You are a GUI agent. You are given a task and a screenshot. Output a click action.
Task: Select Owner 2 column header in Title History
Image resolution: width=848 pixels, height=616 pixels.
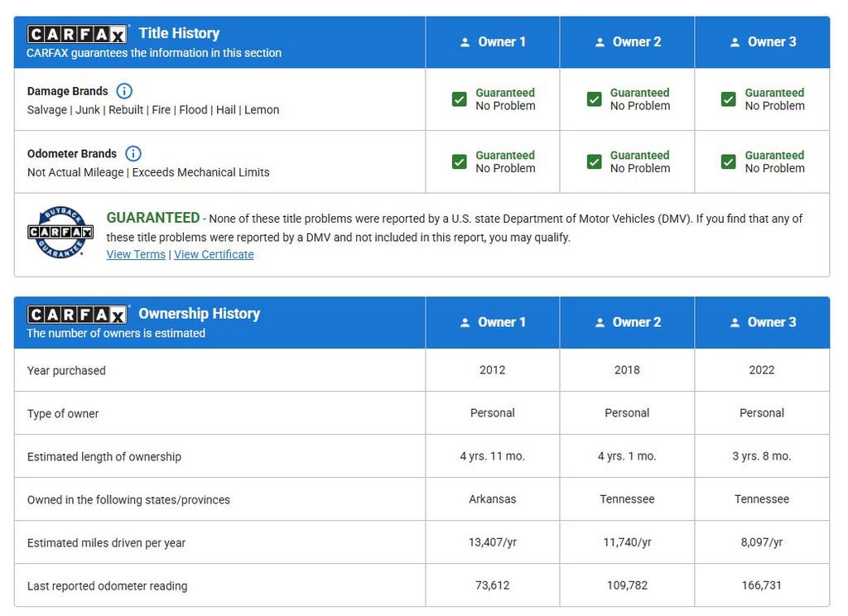(627, 42)
